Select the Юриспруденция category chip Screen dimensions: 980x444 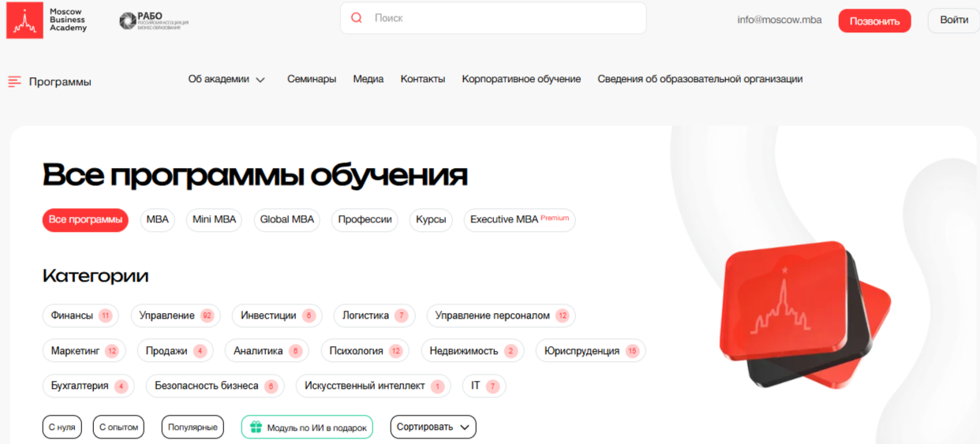point(589,351)
